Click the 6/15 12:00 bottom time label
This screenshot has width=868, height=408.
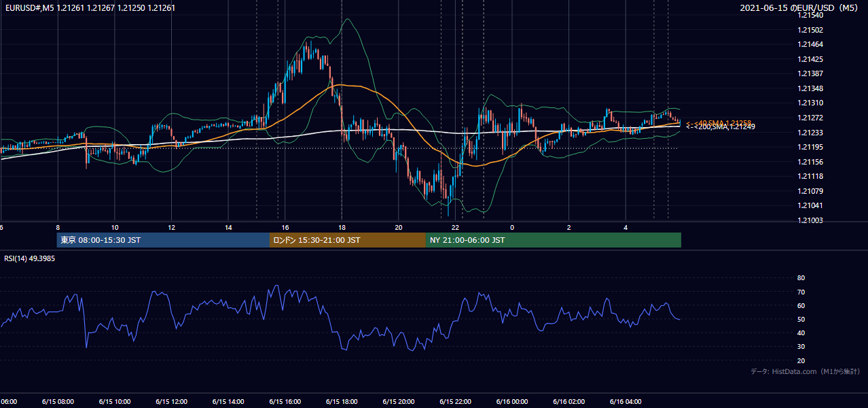172,401
